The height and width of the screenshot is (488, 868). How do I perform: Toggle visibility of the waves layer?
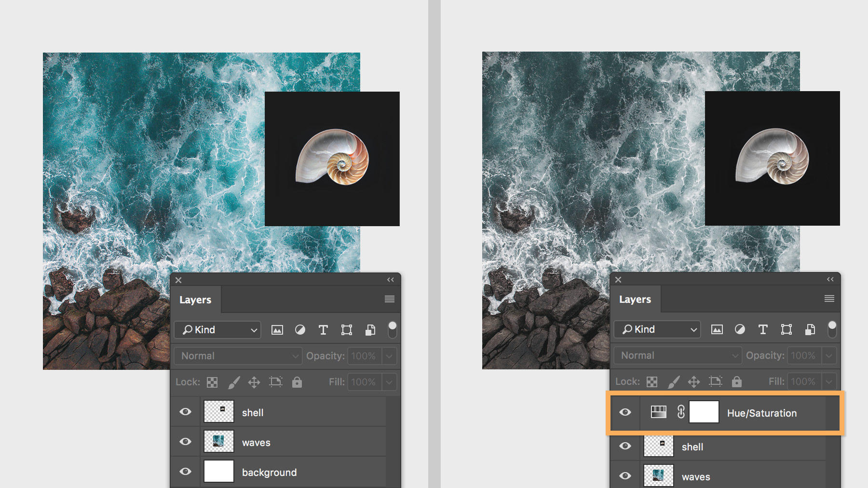[185, 441]
